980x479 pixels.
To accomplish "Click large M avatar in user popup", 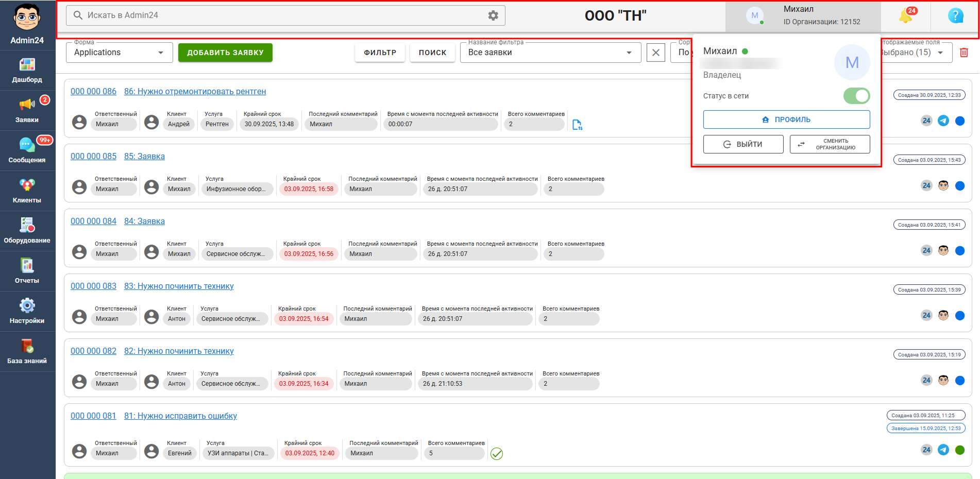I will coord(852,62).
